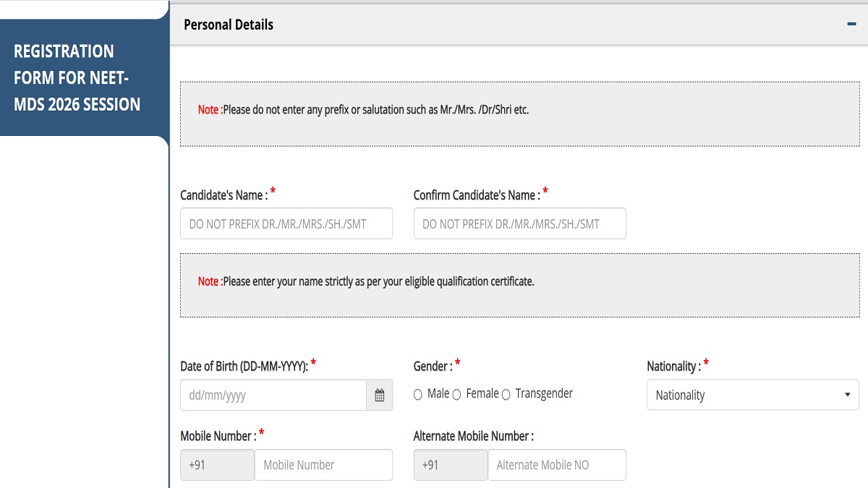Collapse the Personal Details section with minus icon
Image resolution: width=868 pixels, height=488 pixels.
click(x=851, y=24)
